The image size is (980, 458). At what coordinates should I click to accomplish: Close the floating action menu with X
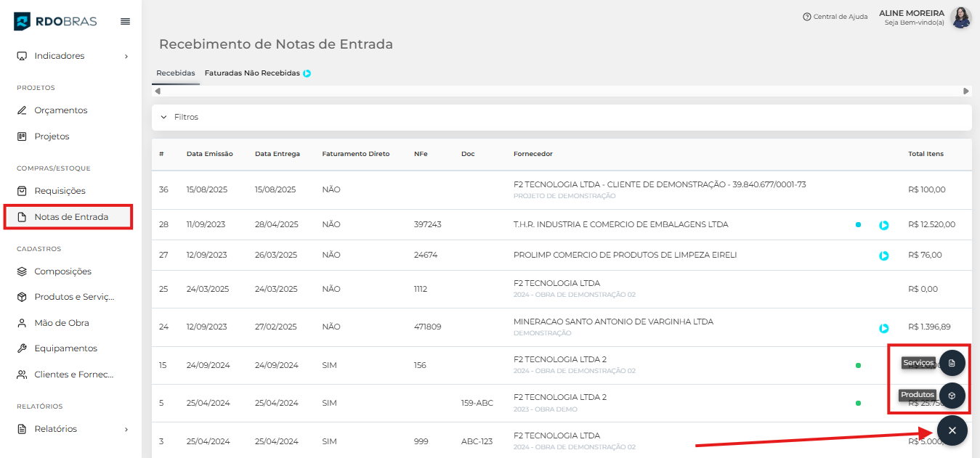[x=952, y=430]
